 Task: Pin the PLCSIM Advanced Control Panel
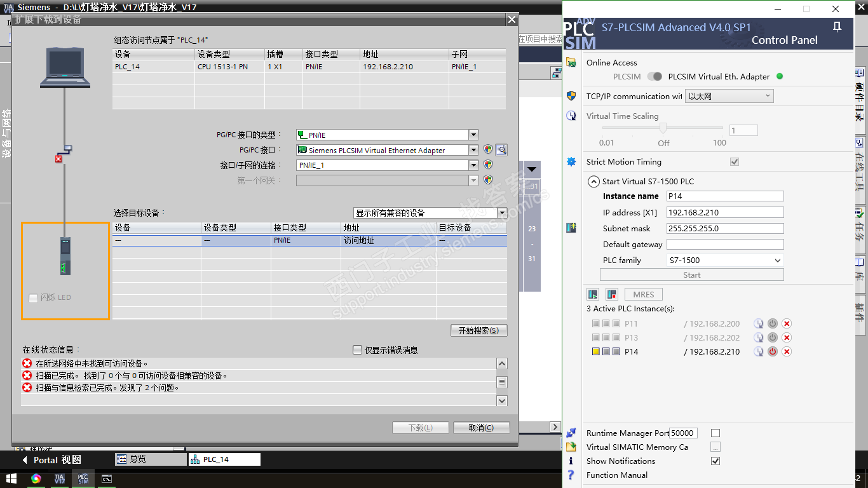pyautogui.click(x=837, y=26)
